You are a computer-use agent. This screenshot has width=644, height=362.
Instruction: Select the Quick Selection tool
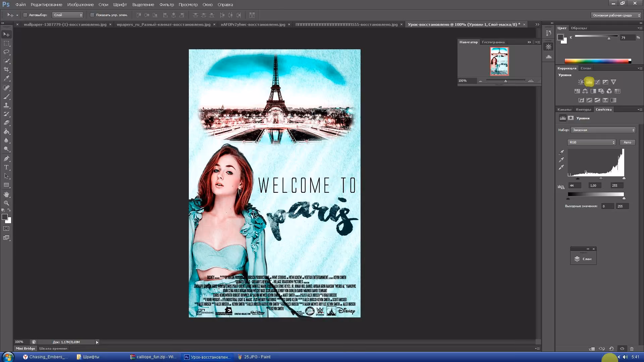6,61
